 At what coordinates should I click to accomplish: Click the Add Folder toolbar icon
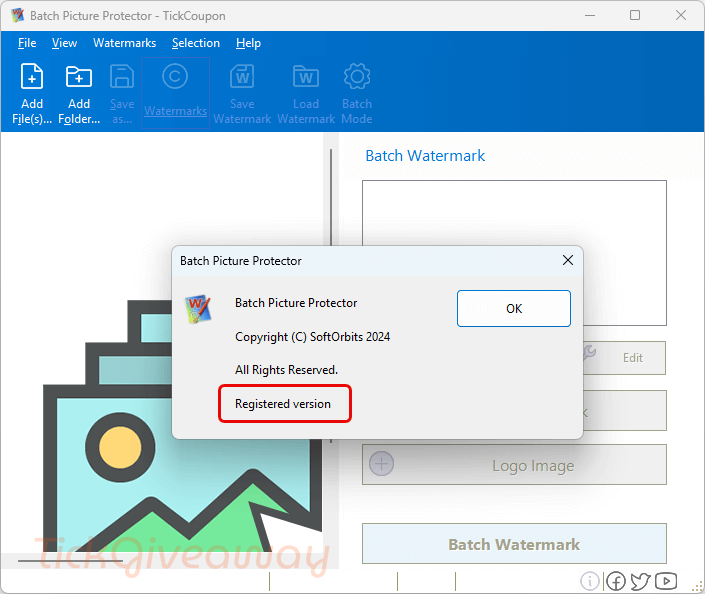click(79, 76)
